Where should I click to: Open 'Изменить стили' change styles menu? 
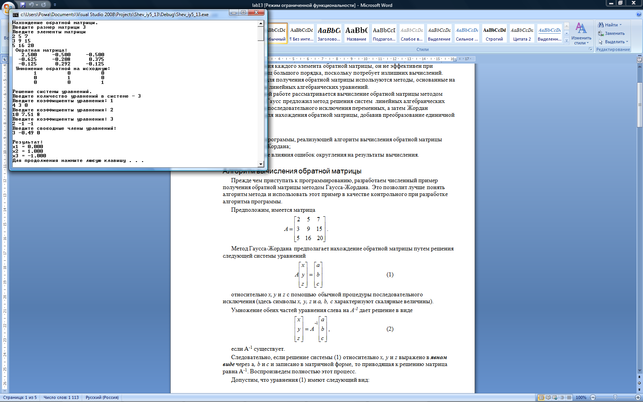coord(581,33)
